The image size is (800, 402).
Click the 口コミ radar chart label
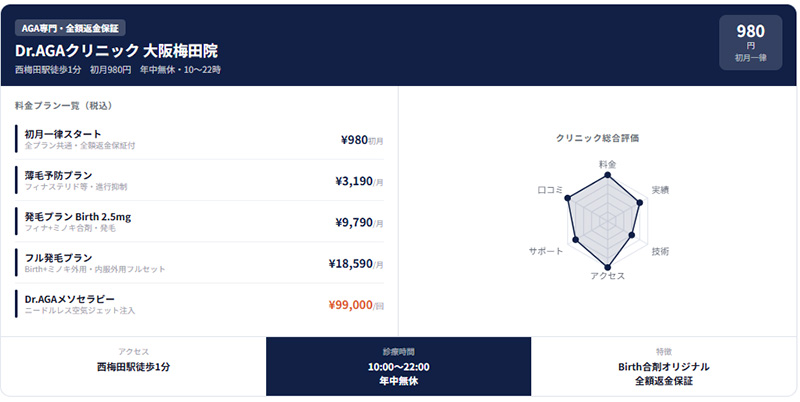[551, 189]
